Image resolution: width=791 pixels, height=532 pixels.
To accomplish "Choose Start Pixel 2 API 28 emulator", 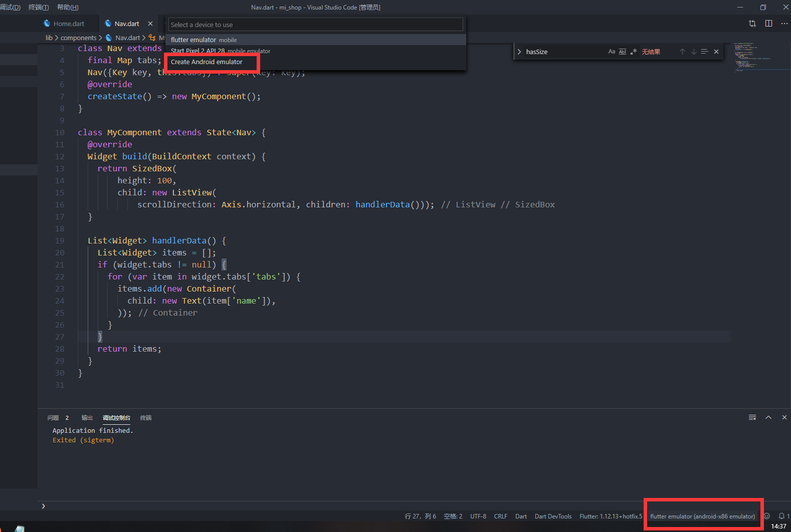I will tap(316, 51).
